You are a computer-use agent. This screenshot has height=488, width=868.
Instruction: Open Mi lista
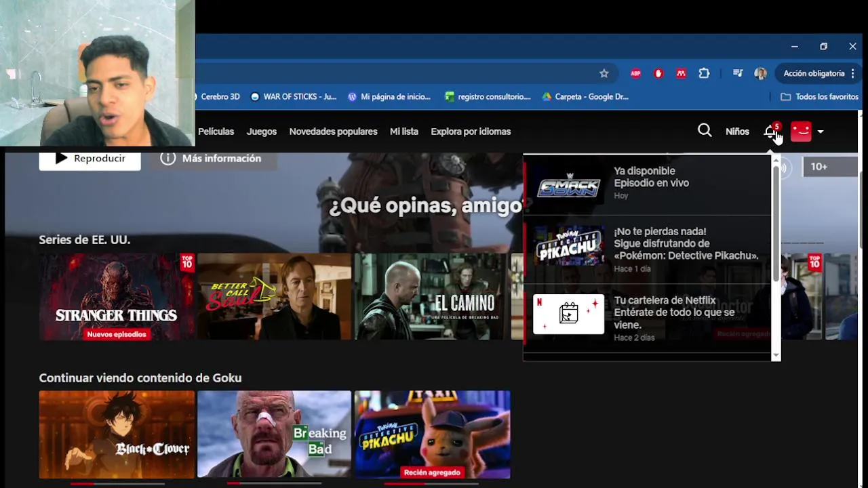pyautogui.click(x=404, y=131)
